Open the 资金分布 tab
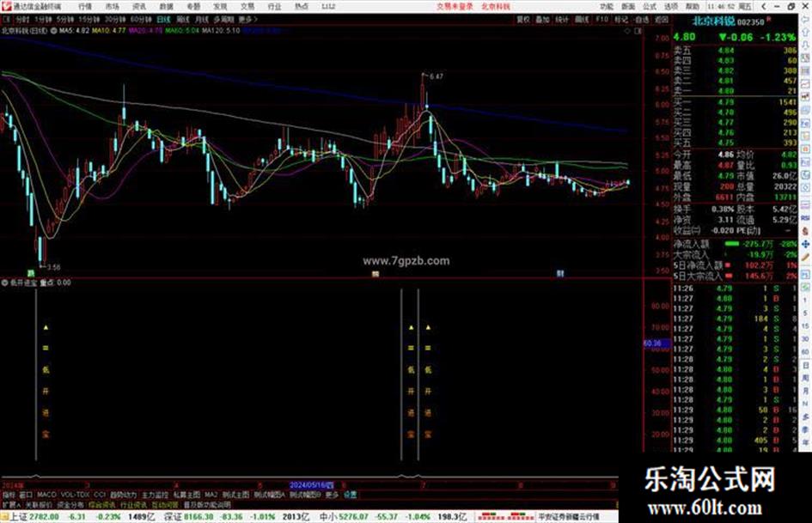Screen dimensions: 812x523 (70, 505)
